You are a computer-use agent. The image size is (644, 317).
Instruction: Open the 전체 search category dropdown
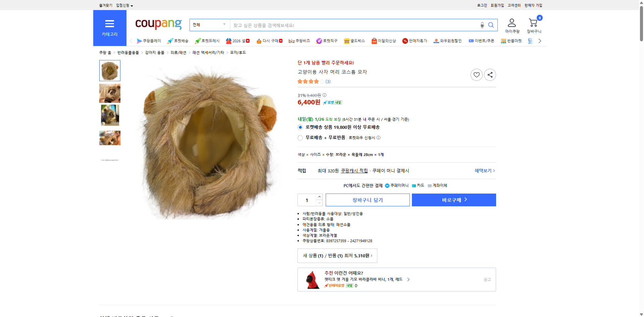click(210, 24)
